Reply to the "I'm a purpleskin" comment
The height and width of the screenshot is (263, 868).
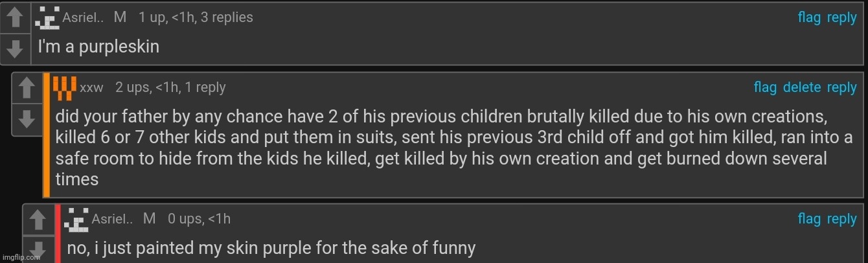[841, 18]
